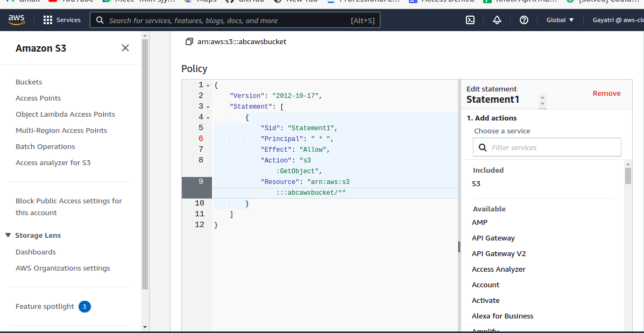This screenshot has width=644, height=333.
Task: Choose AMP from available services
Action: 480,222
